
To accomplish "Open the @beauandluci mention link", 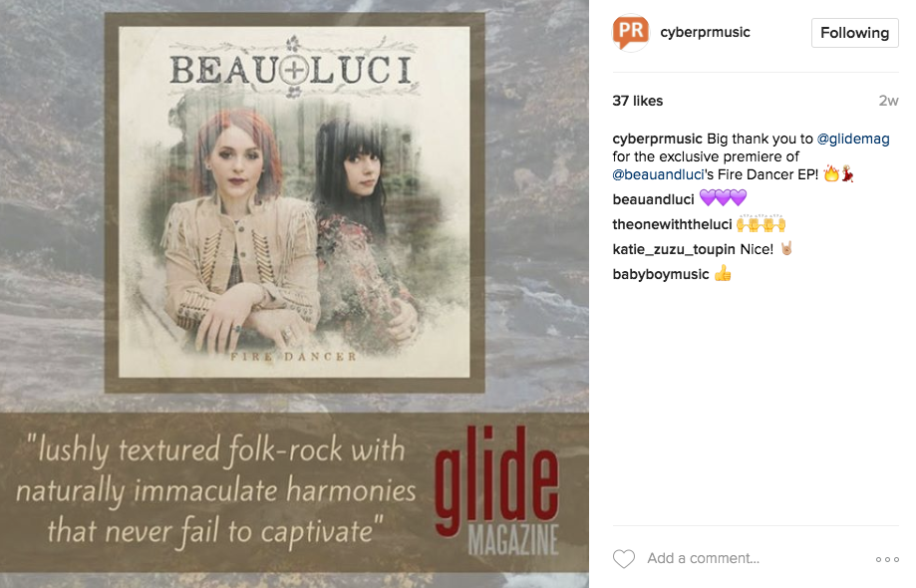I will tap(658, 174).
